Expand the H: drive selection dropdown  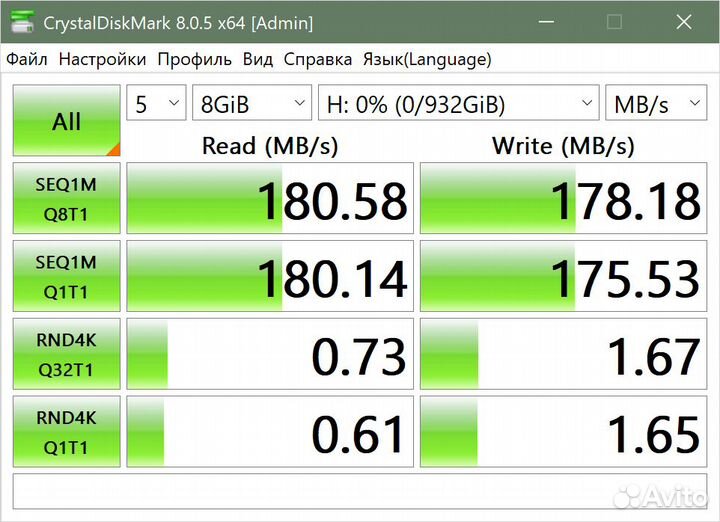(459, 103)
